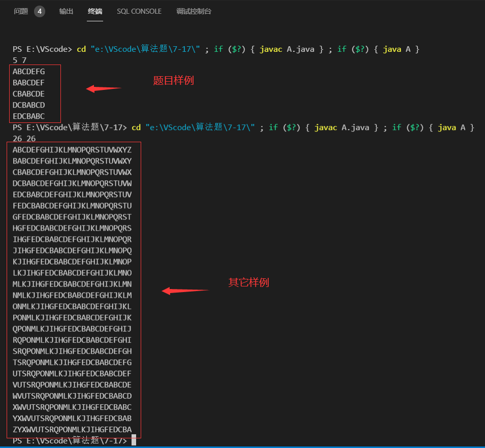
Task: Click the row XWVUTSRQPONMLKJIHGFEDCBABC
Action: tap(72, 407)
